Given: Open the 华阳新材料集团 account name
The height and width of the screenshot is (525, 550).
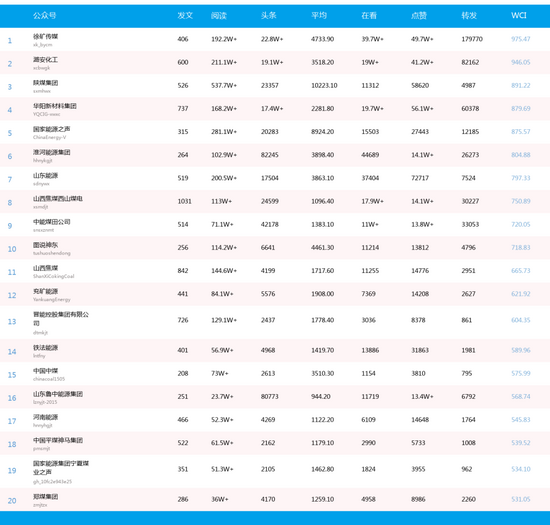Looking at the screenshot, I should point(55,106).
